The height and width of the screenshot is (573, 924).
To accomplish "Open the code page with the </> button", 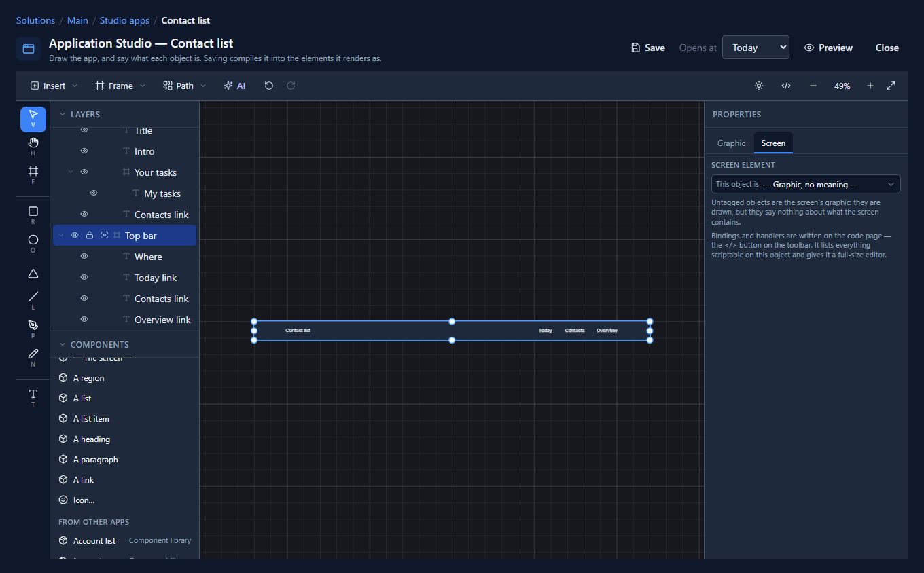I will coord(786,86).
